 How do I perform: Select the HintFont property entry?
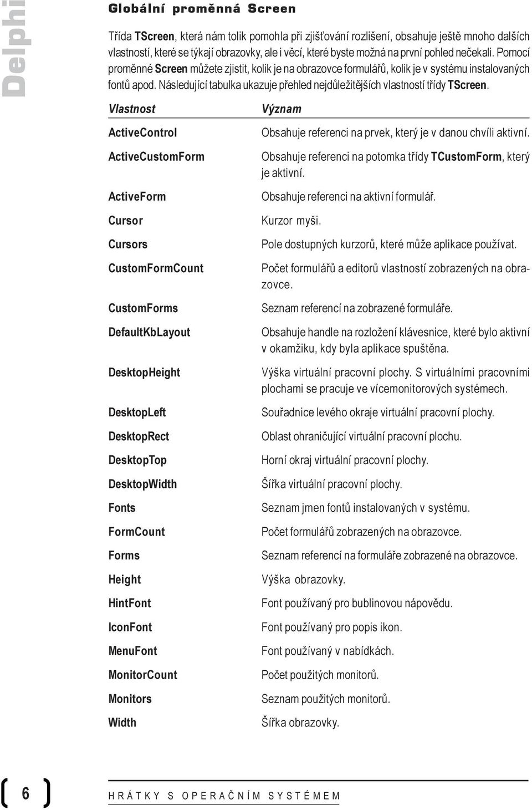[x=130, y=603]
